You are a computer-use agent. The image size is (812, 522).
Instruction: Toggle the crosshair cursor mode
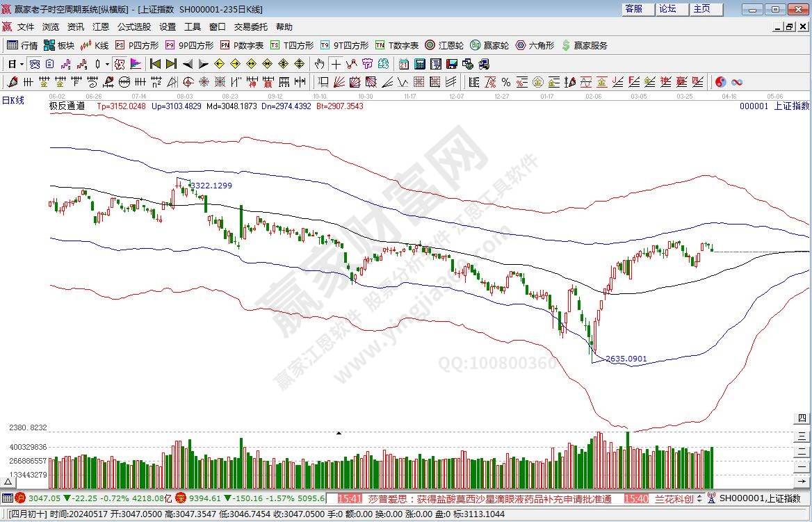(x=336, y=64)
